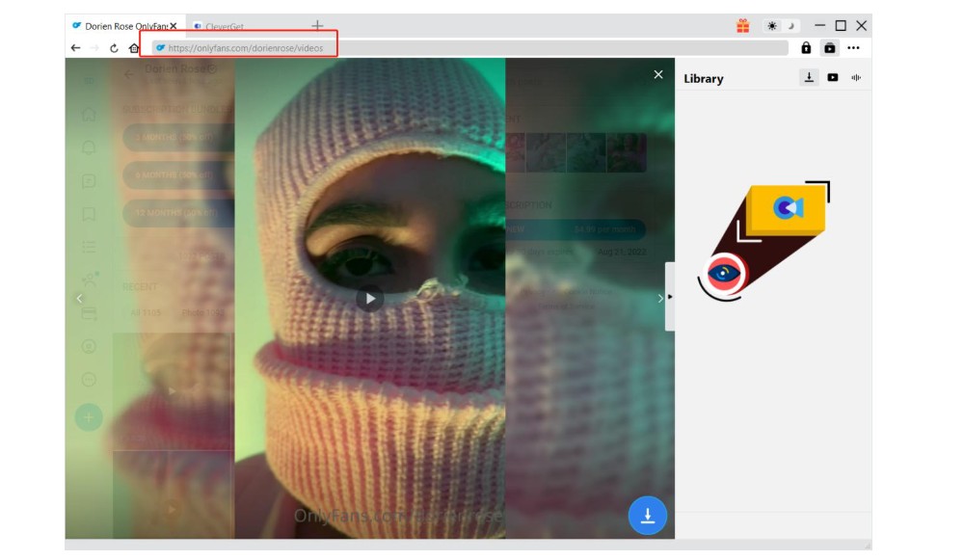Screen dimensions: 964x560
Task: Close the video preview overlay
Action: (658, 74)
